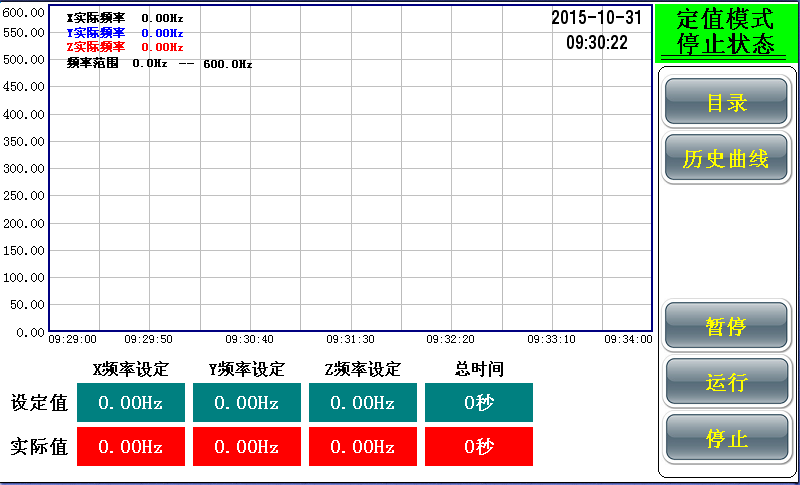This screenshot has height=485, width=800.
Task: Select the Y频率设定 set value field
Action: tap(247, 403)
